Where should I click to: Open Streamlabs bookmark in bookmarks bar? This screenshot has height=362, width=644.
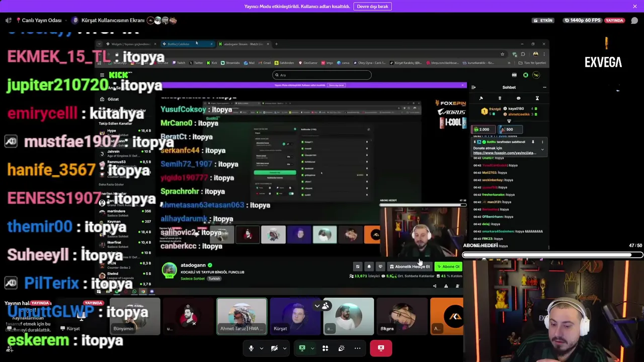(x=230, y=63)
